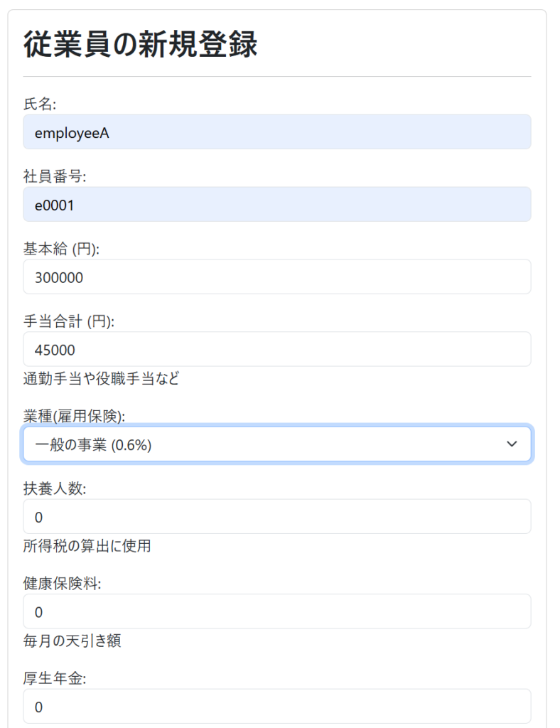Click the 扶養人数 label text
Image resolution: width=560 pixels, height=728 pixels.
55,488
